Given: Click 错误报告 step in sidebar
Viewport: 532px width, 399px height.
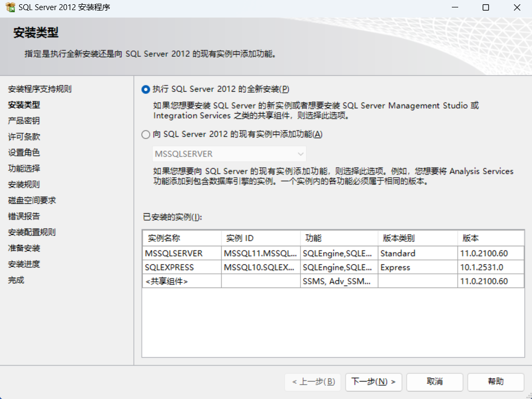Looking at the screenshot, I should click(24, 216).
